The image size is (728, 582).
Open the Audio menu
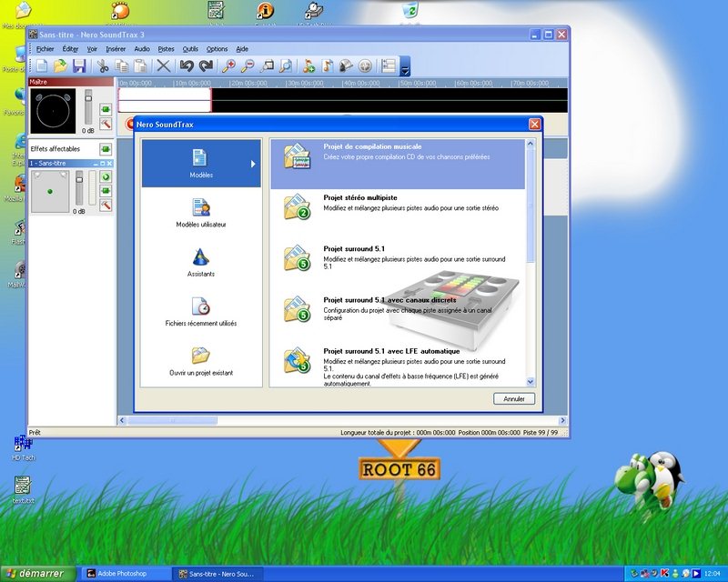pos(142,49)
